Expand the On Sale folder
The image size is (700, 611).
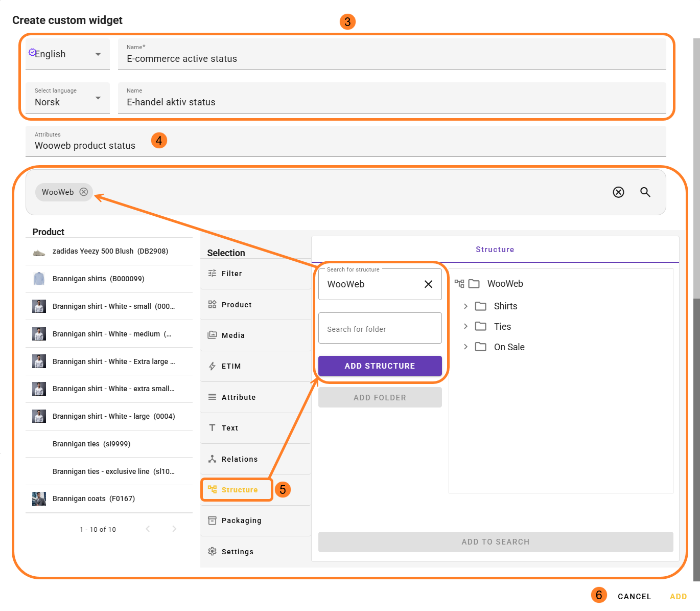pos(465,347)
